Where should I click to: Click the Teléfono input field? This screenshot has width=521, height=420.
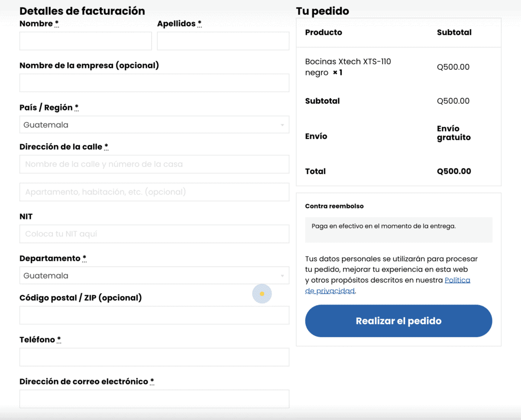[x=154, y=357]
